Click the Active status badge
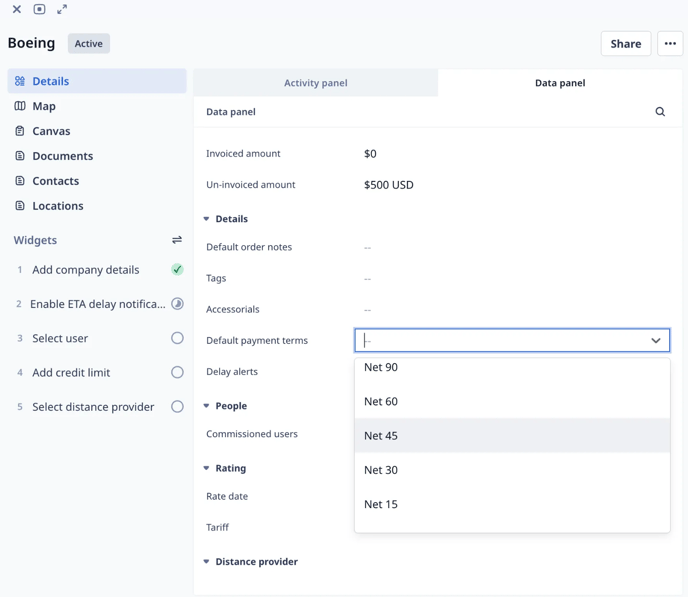The height and width of the screenshot is (597, 688). 89,43
